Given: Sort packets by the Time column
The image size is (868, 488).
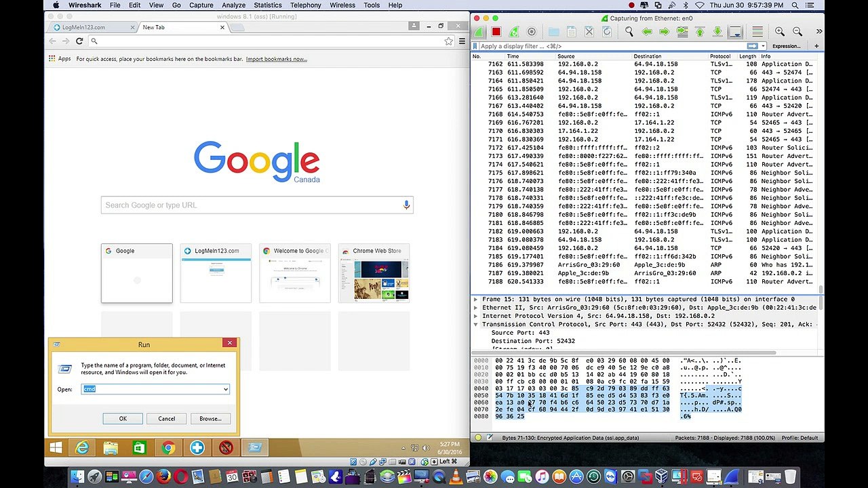Looking at the screenshot, I should pos(530,56).
